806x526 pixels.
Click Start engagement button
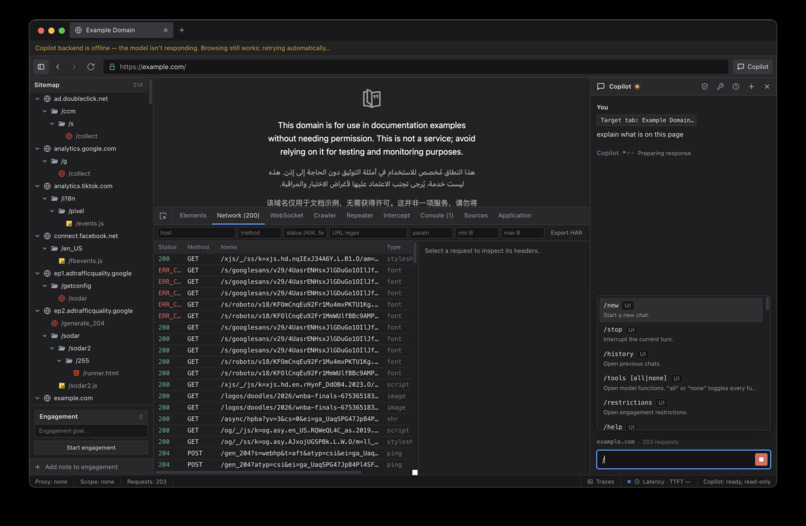point(91,448)
